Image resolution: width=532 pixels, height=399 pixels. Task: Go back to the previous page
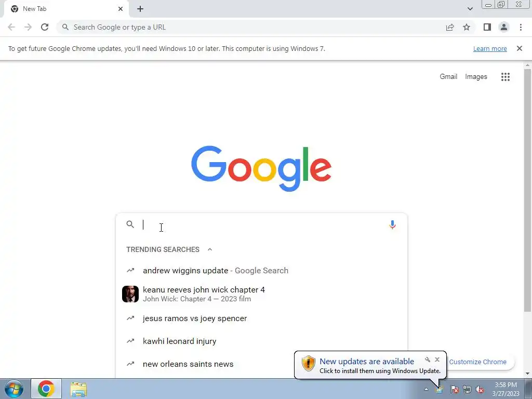coord(11,27)
